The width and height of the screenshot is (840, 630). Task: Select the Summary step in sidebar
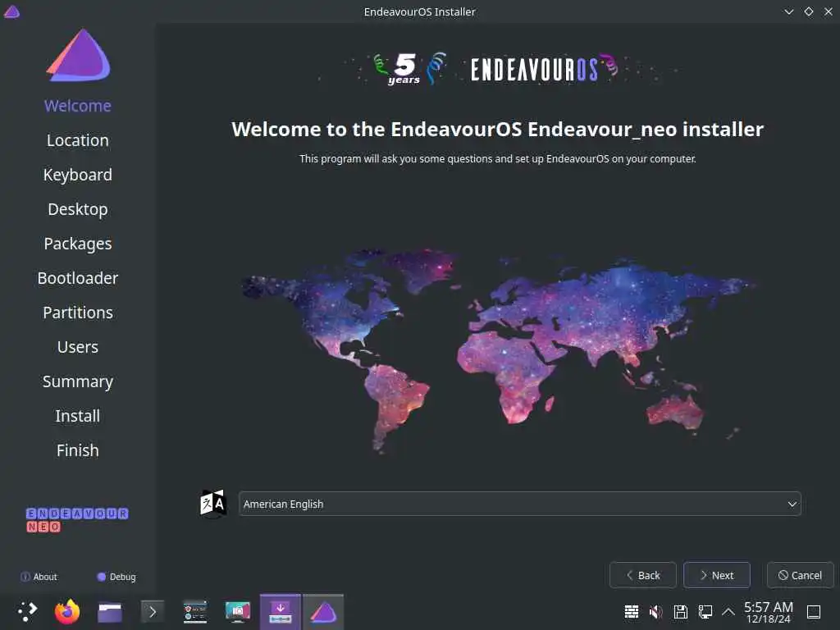click(78, 381)
